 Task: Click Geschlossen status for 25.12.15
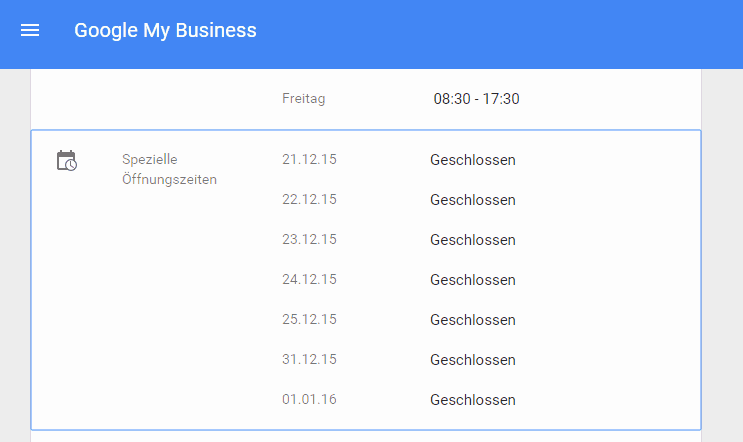[x=472, y=320]
